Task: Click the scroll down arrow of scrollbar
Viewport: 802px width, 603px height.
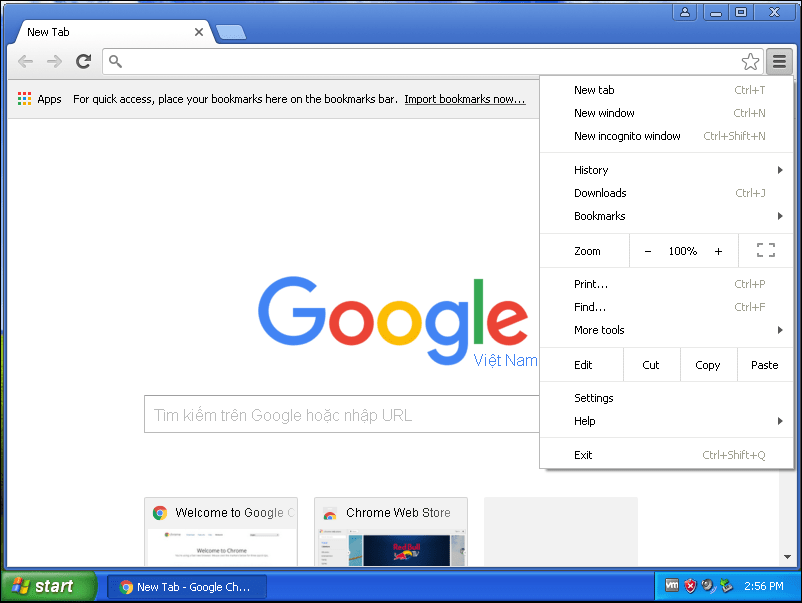Action: 787,557
